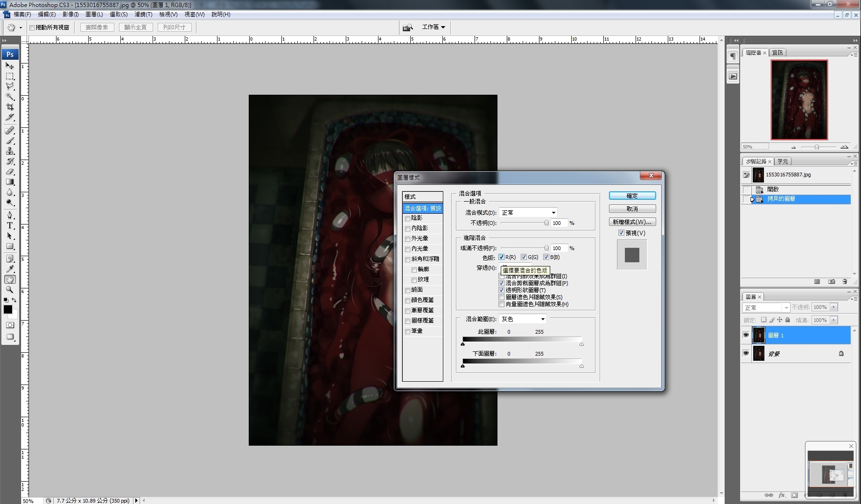Image resolution: width=861 pixels, height=504 pixels.
Task: Open the 檔案 File menu
Action: click(x=22, y=14)
